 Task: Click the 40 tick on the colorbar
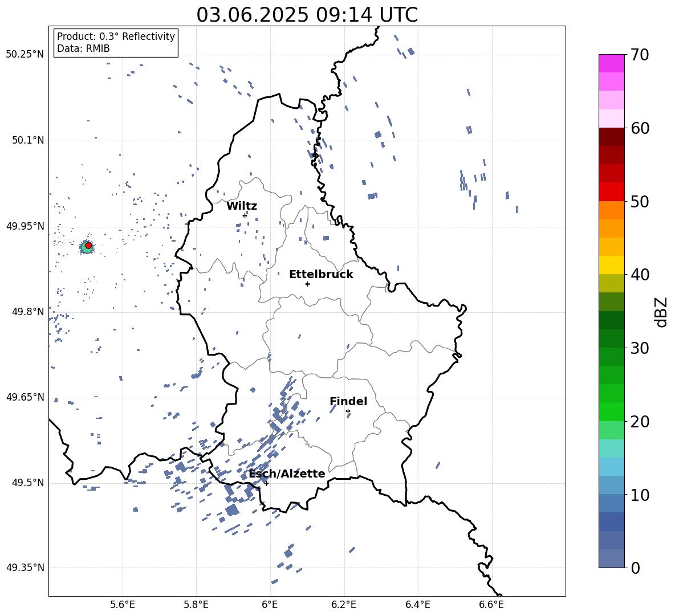tap(640, 275)
